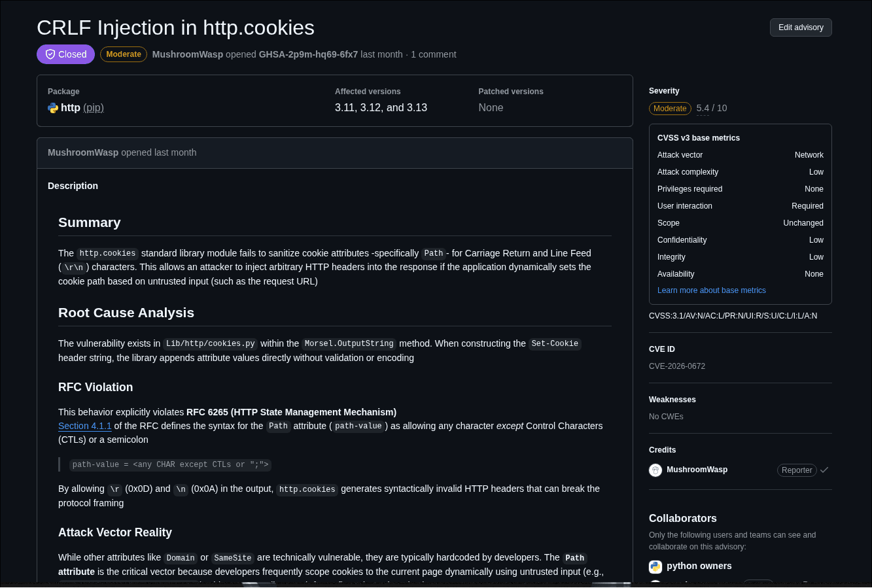The width and height of the screenshot is (872, 588).
Task: Follow the Section 4.1.1 RFC link
Action: coord(85,426)
